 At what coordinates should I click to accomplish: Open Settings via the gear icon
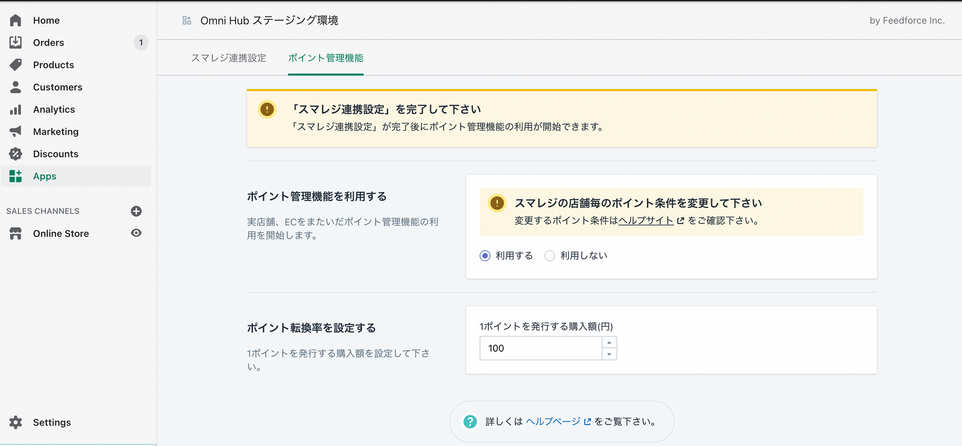pos(15,422)
